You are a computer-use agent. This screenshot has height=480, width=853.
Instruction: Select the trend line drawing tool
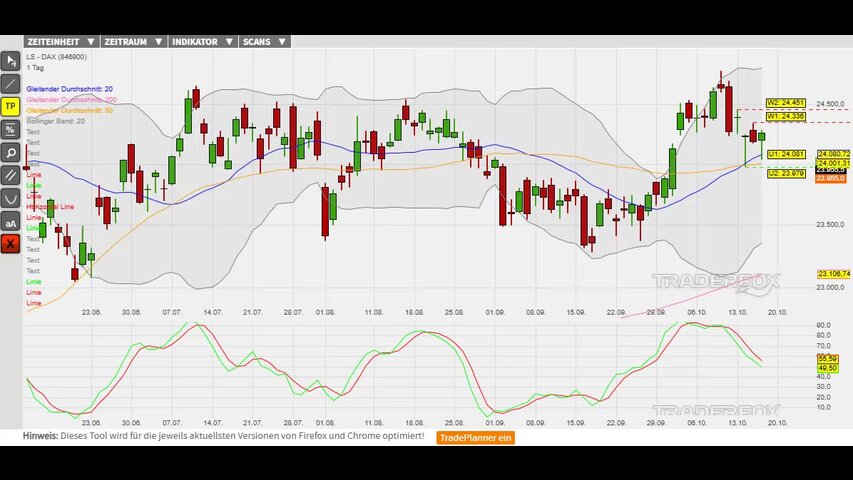(x=10, y=83)
